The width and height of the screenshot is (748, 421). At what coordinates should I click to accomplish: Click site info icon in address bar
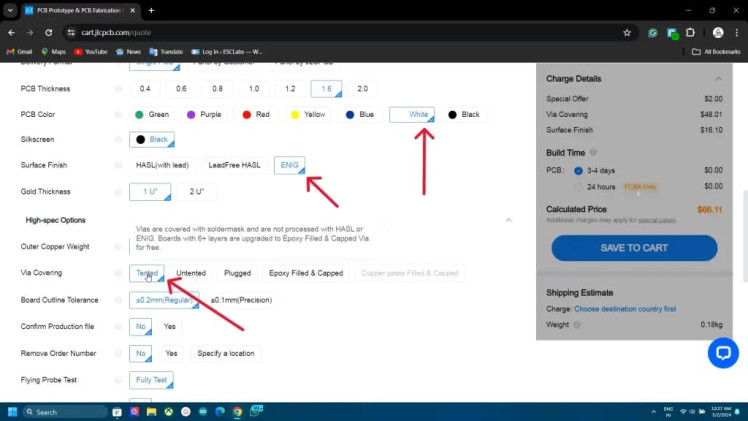tap(71, 32)
